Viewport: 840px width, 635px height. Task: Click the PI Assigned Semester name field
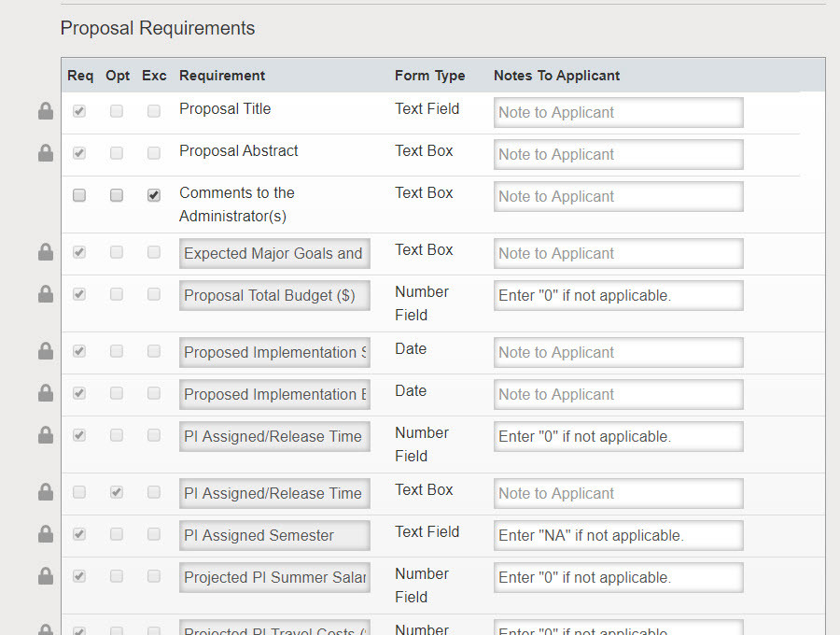pyautogui.click(x=274, y=535)
